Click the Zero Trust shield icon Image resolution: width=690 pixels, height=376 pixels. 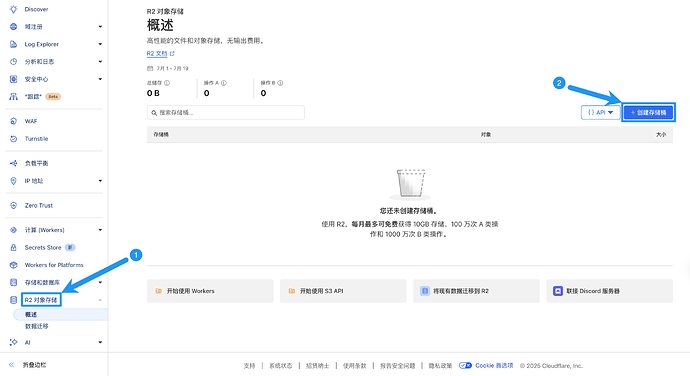click(14, 206)
